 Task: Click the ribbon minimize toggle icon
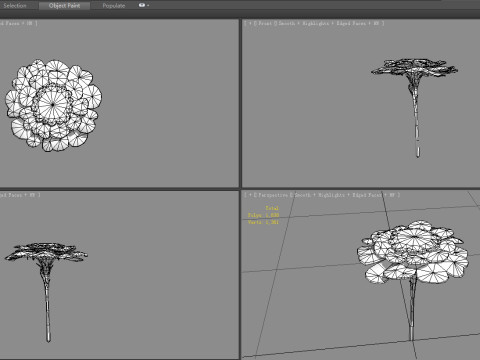click(x=142, y=5)
